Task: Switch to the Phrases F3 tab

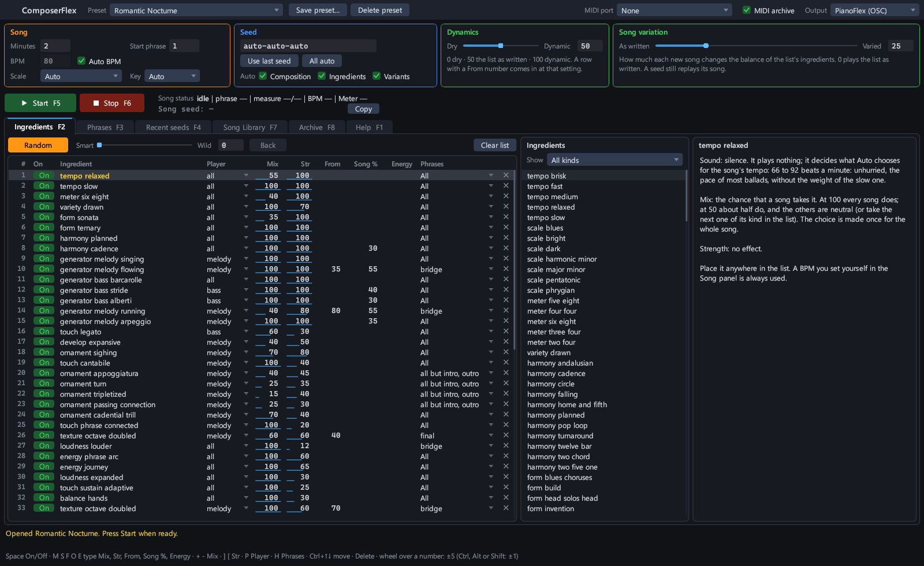Action: click(x=105, y=127)
